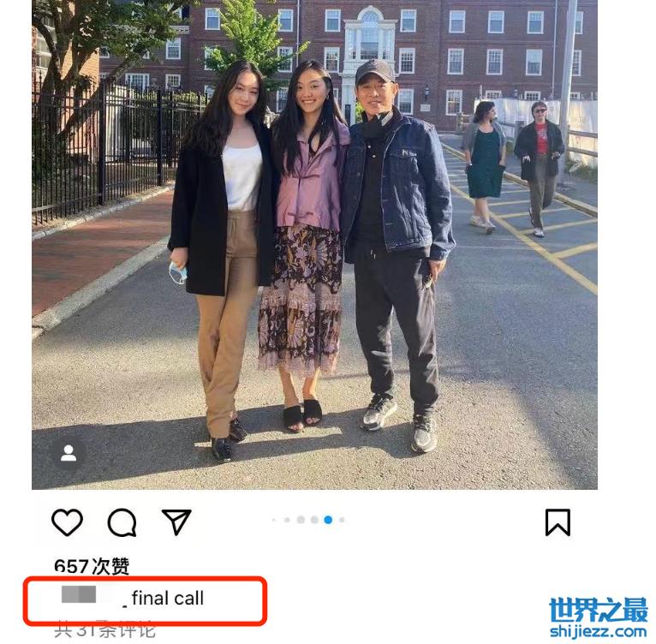The width and height of the screenshot is (656, 644).
Task: Open comments via the speech bubble icon
Action: (x=122, y=522)
